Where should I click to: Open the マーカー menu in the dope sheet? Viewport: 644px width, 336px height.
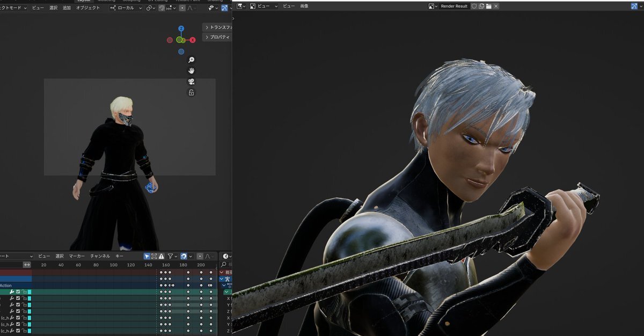(x=77, y=256)
